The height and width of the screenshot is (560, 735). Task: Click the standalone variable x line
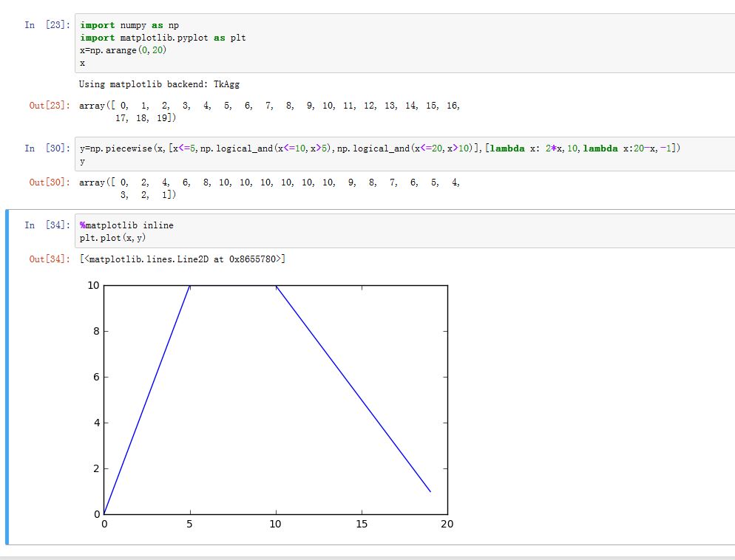pos(81,62)
